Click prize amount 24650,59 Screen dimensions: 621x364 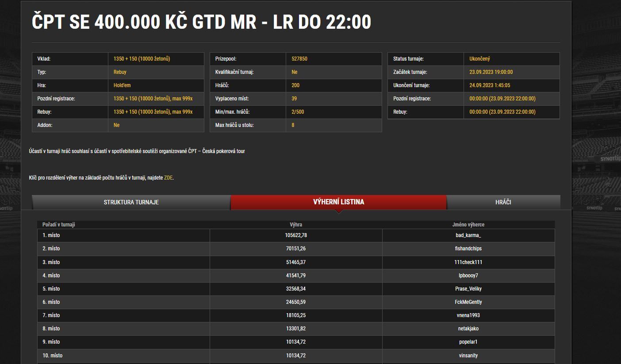coord(296,302)
